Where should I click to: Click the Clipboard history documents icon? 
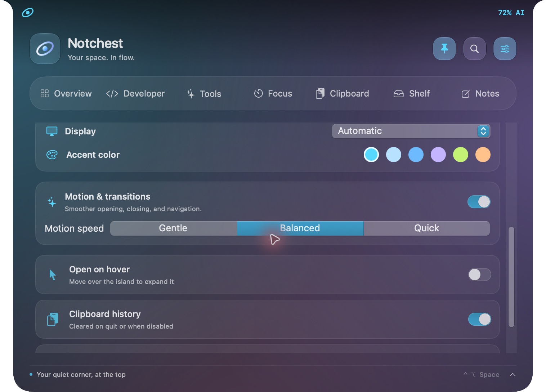53,319
